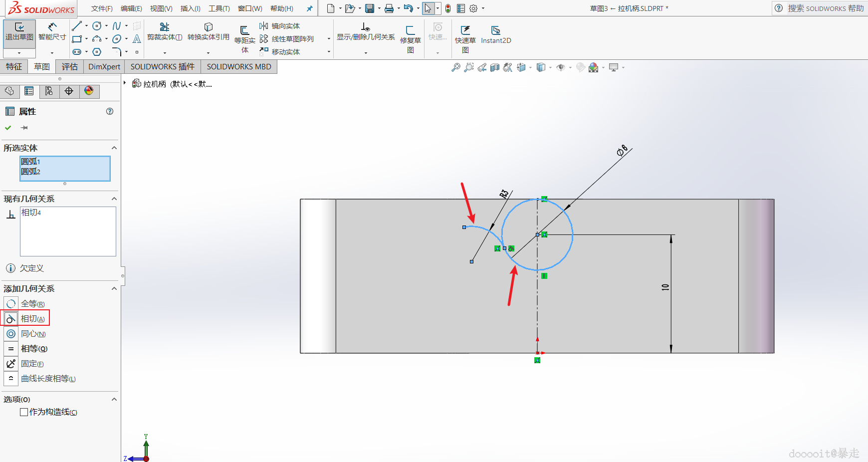
Task: Open the Appearances color wheel panel tab
Action: (x=89, y=91)
